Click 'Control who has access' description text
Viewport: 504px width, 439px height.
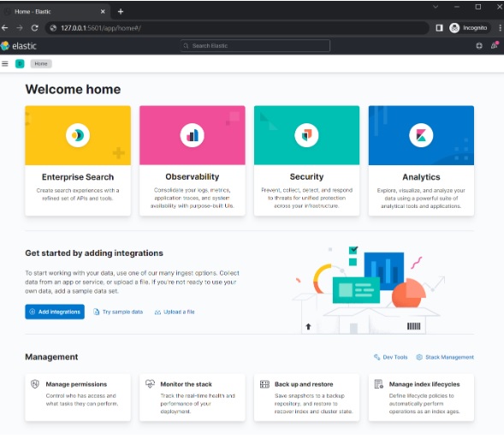82,400
